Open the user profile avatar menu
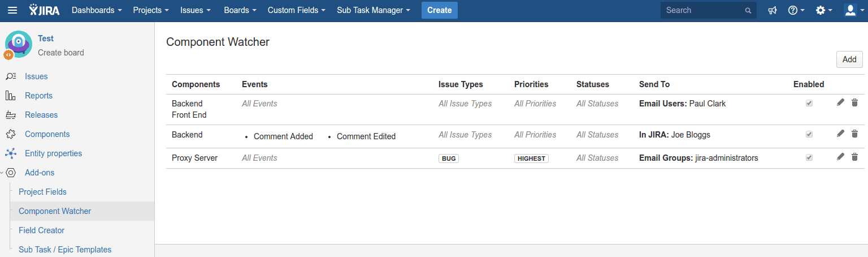This screenshot has height=257, width=868. point(853,10)
